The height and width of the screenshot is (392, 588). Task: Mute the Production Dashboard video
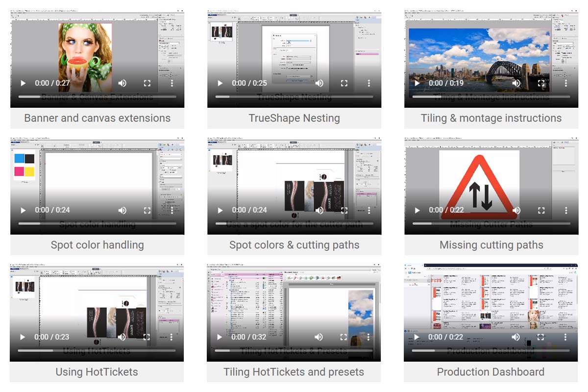pyautogui.click(x=515, y=337)
